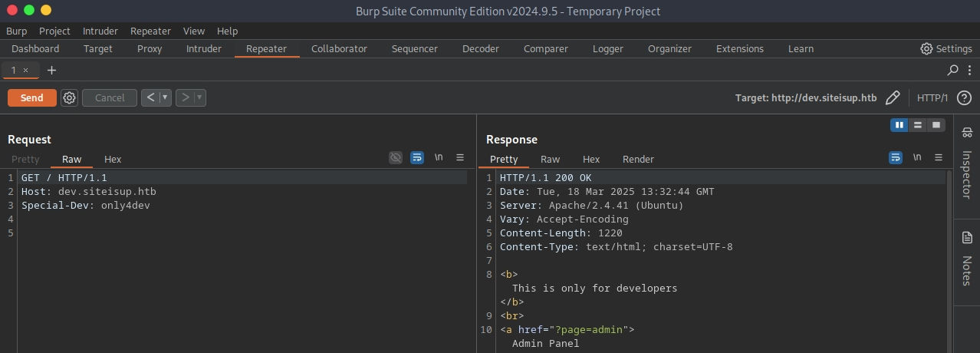Screen dimensions: 980x353
Task: Open the Repeater menu in the menu bar
Action: [x=150, y=31]
